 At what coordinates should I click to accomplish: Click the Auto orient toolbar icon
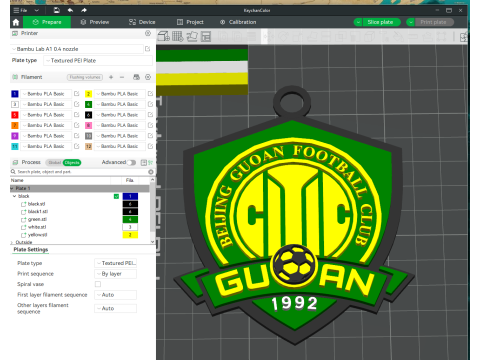(192, 36)
